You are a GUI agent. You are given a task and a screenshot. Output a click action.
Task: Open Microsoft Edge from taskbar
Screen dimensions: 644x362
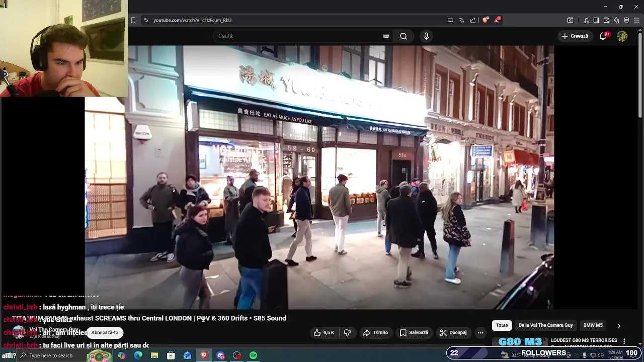tap(138, 355)
